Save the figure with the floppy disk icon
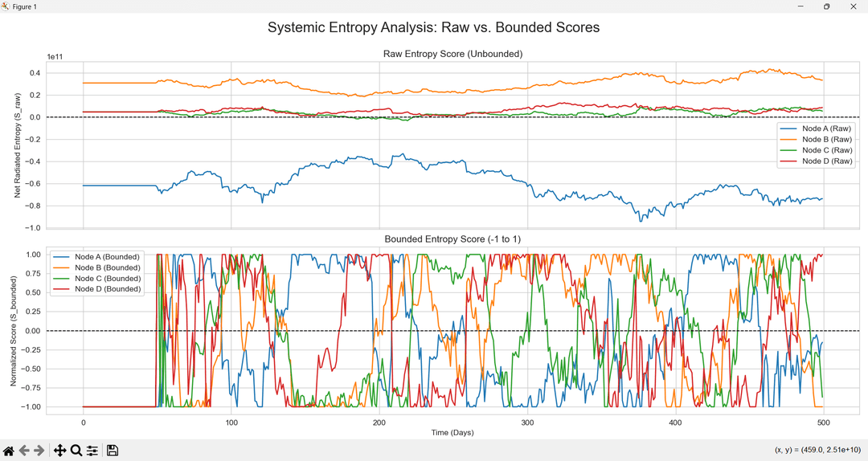The height and width of the screenshot is (461, 868). pyautogui.click(x=113, y=451)
